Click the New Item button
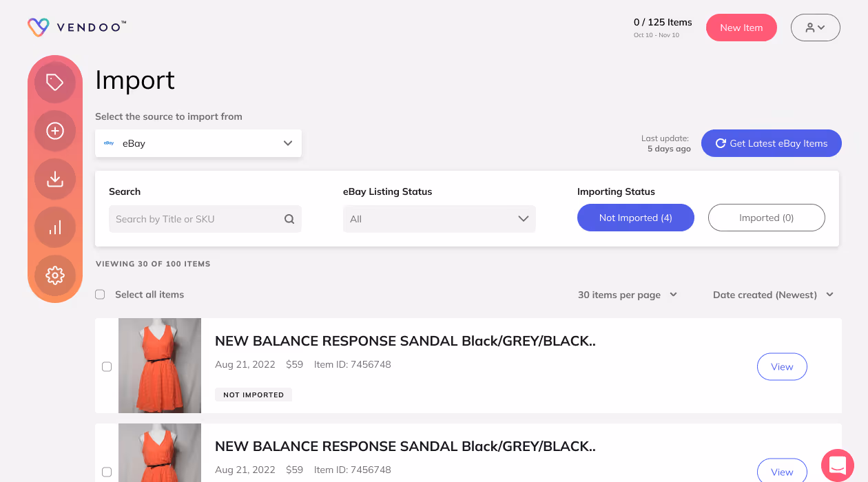Viewport: 868px width, 482px height. pos(741,28)
